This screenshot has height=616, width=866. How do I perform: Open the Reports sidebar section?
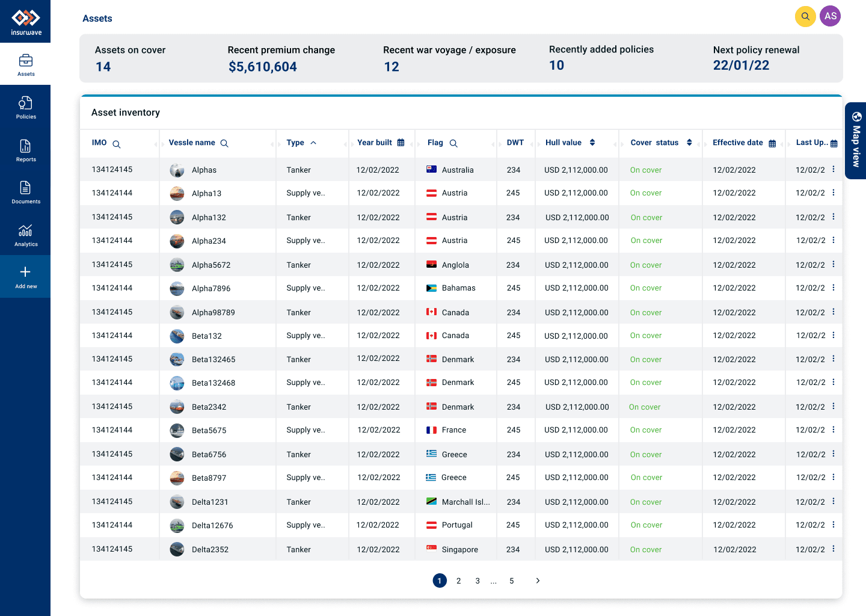pos(25,150)
